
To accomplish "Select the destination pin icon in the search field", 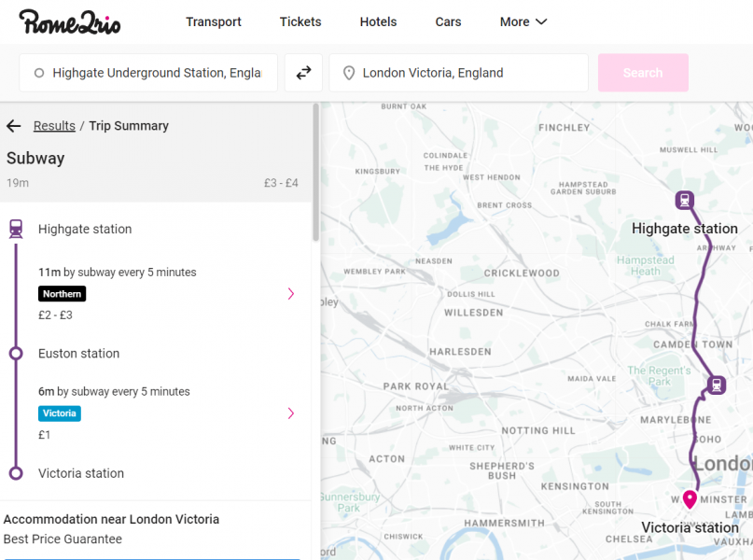I will tap(349, 73).
